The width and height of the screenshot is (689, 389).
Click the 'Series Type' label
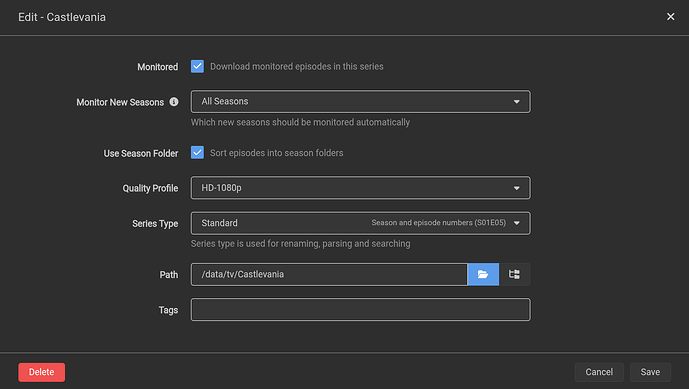(155, 224)
